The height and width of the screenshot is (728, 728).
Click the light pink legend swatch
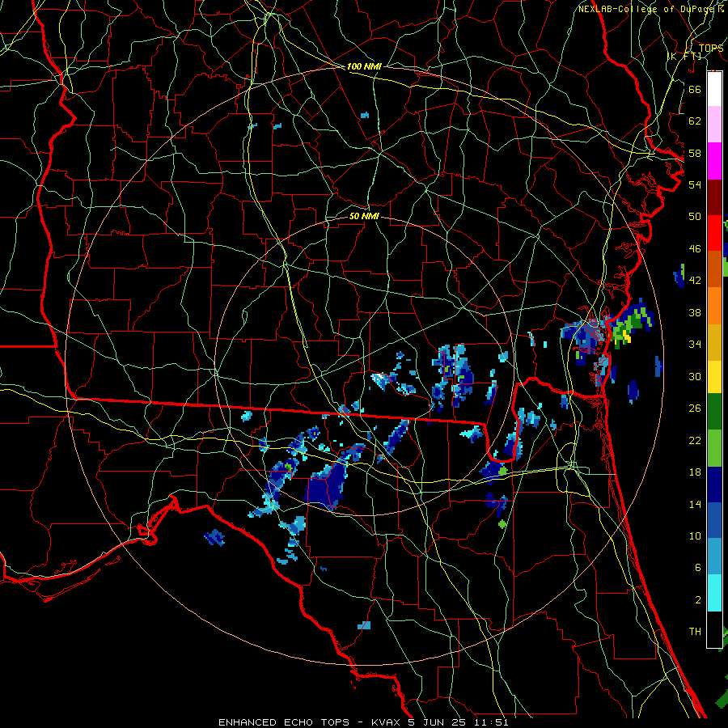tap(714, 125)
